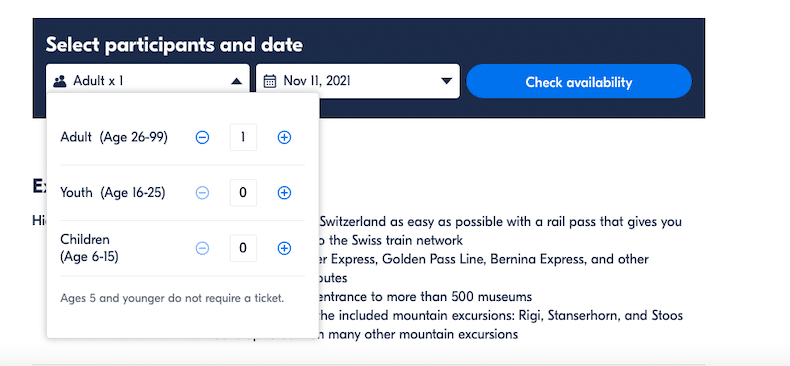Select the Youth (Age 16-25) row label

click(x=113, y=193)
